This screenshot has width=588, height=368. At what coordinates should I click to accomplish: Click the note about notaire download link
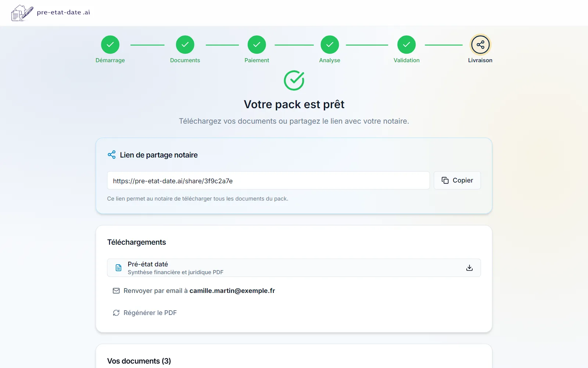point(198,199)
